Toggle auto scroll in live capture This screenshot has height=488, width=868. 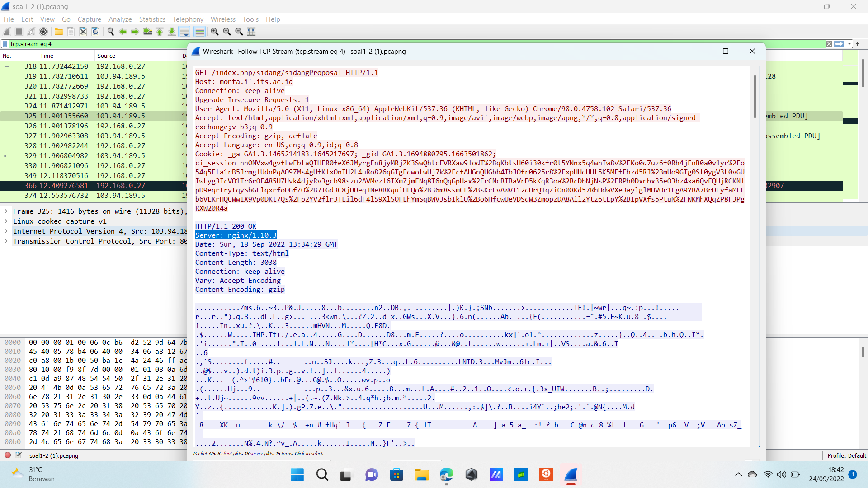(184, 32)
